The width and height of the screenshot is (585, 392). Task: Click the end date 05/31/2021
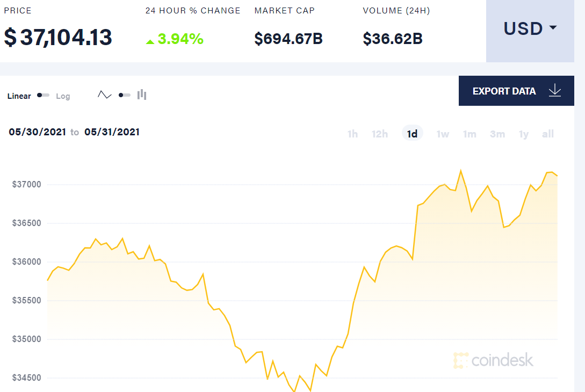(x=112, y=132)
